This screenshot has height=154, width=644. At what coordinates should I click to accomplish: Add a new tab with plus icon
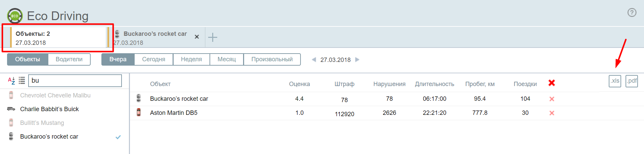point(213,37)
